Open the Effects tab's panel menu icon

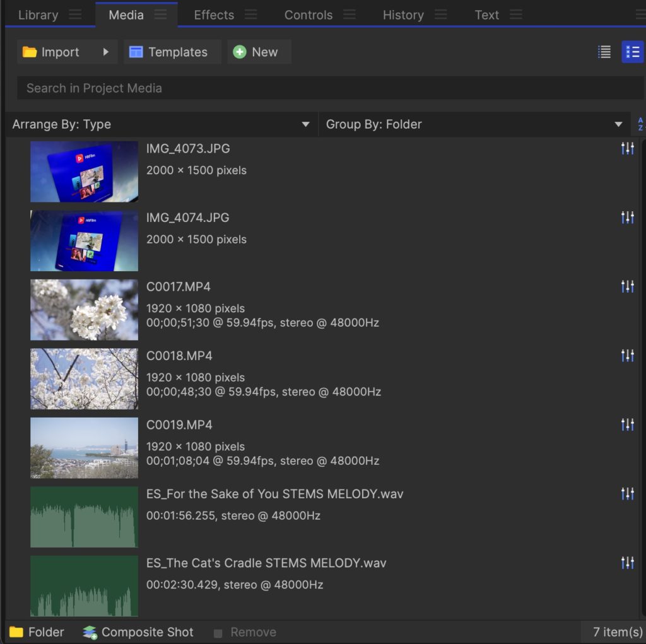[x=250, y=15]
